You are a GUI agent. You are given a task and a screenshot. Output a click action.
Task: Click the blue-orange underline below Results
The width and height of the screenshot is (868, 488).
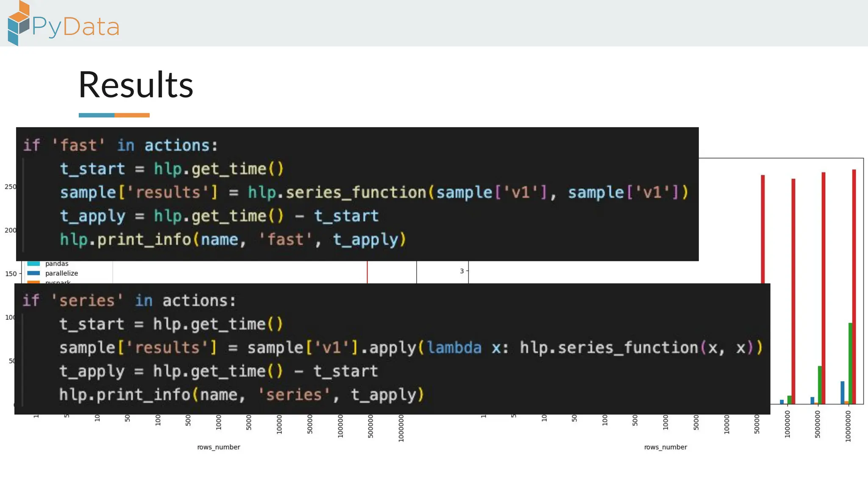click(114, 115)
